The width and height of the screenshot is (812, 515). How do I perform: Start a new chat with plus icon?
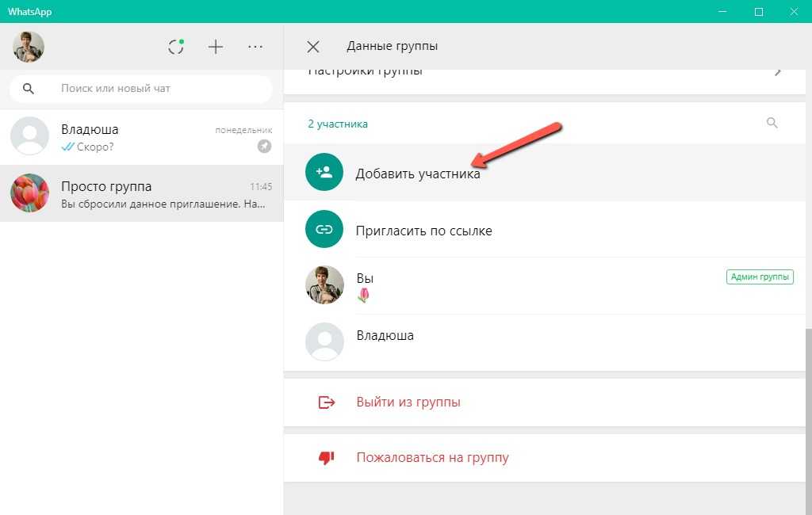point(216,47)
